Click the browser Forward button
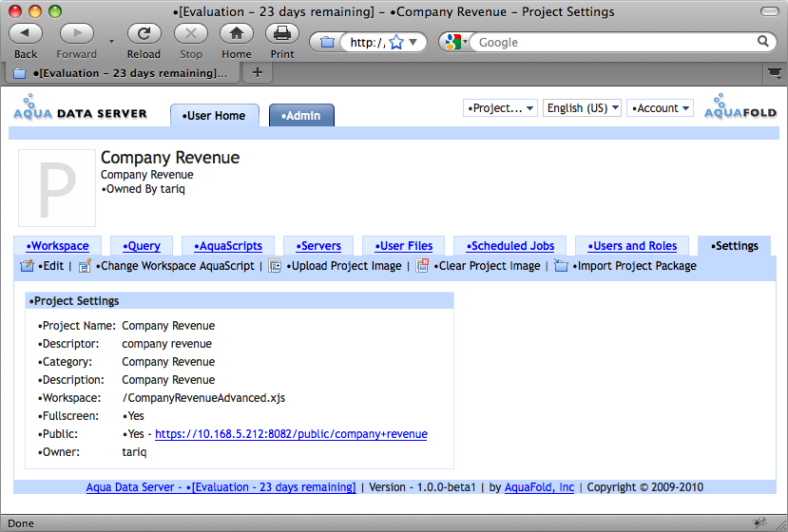Image resolution: width=788 pixels, height=532 pixels. pos(76,33)
